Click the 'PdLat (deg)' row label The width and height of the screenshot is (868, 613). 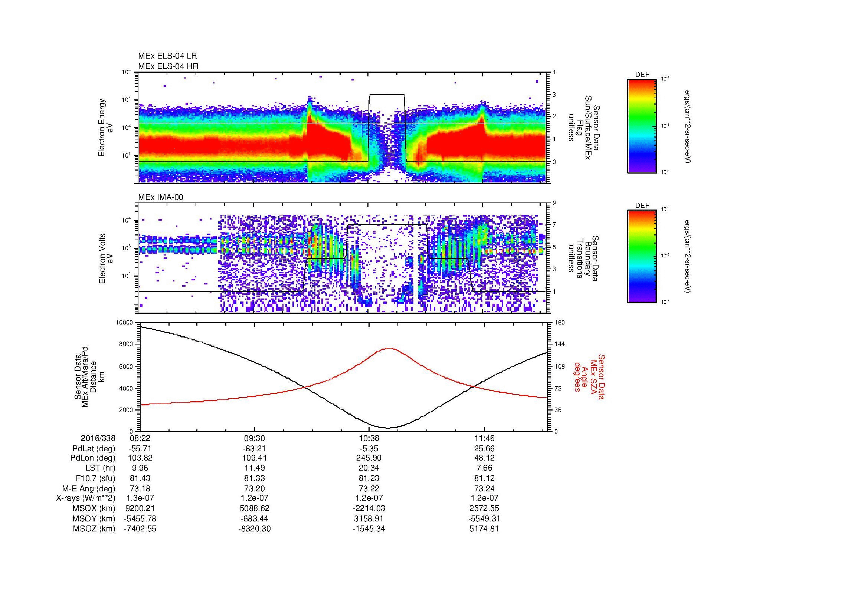pos(94,449)
